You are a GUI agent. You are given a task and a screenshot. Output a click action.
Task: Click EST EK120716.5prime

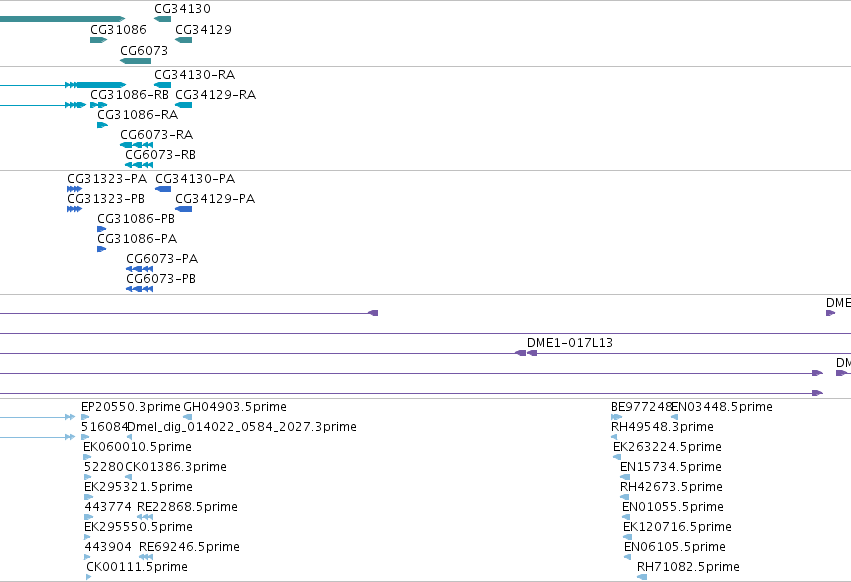pos(627,537)
